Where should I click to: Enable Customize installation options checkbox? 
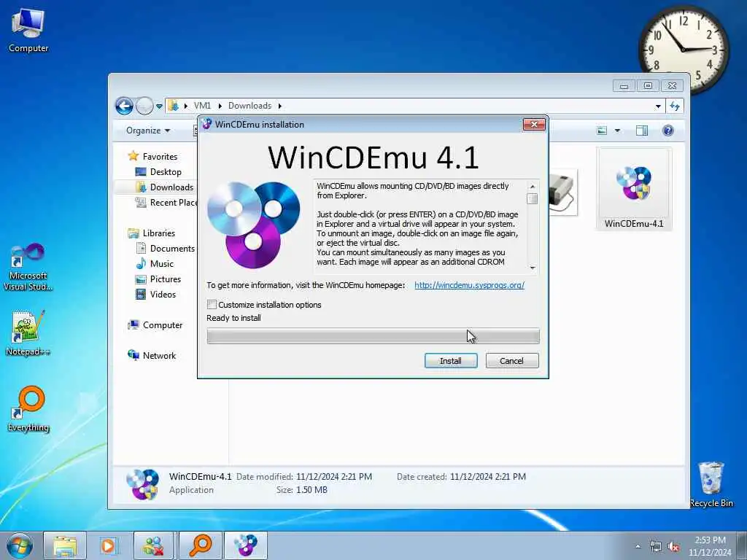(x=212, y=304)
